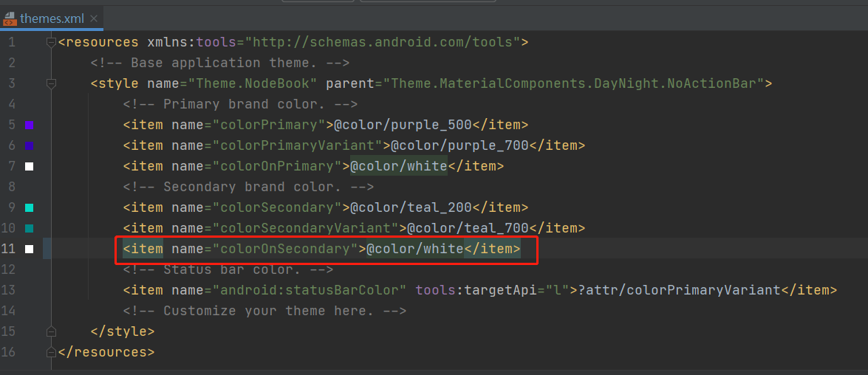Open purple_700 color swatch on line 6

tap(30, 145)
